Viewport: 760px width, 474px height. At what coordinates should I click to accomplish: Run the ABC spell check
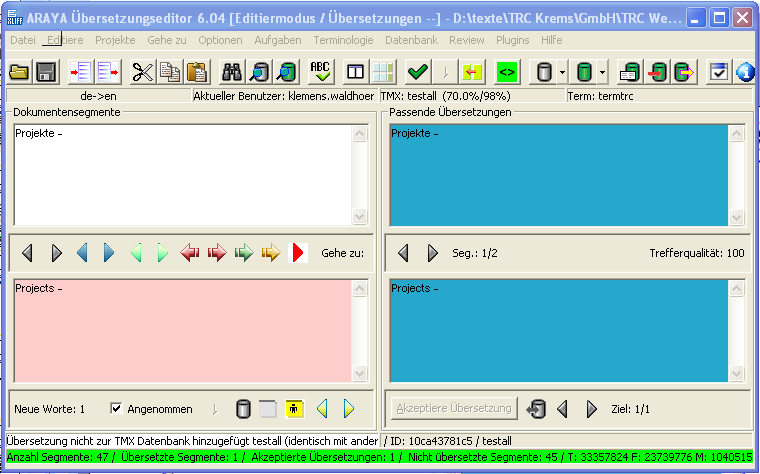click(320, 71)
